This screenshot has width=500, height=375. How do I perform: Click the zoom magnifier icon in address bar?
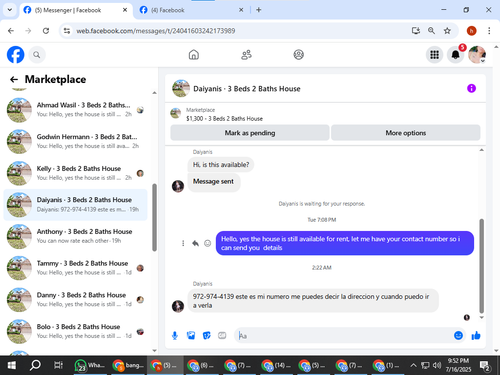pos(431,31)
